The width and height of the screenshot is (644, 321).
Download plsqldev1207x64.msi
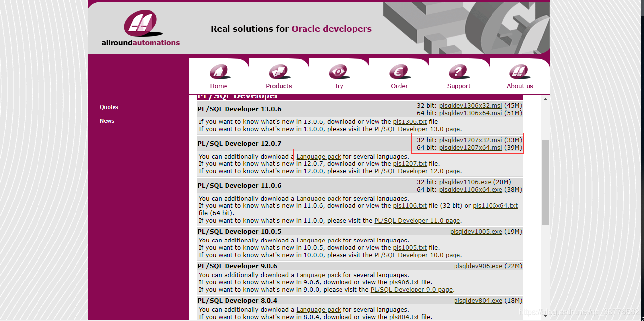coord(470,147)
